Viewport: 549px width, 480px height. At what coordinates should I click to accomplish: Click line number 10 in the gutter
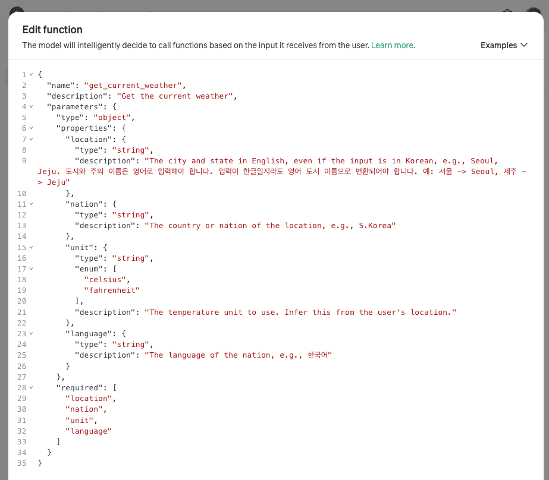point(22,193)
